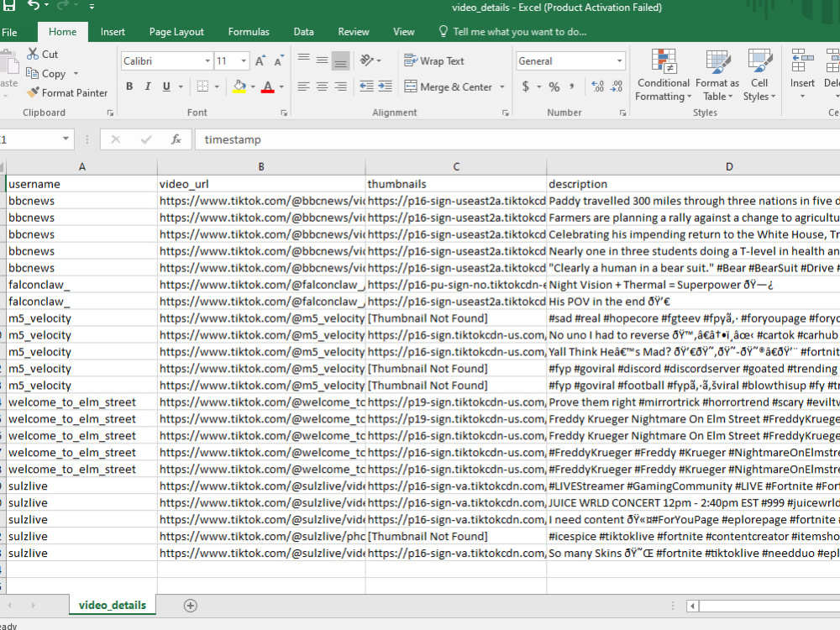Switch to the Review tab
Viewport: 840px width, 630px height.
pyautogui.click(x=354, y=32)
